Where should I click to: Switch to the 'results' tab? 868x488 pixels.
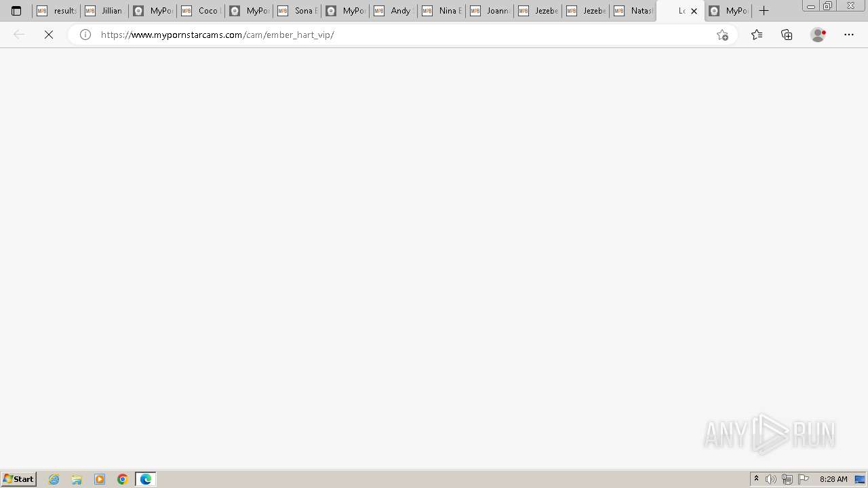(56, 11)
